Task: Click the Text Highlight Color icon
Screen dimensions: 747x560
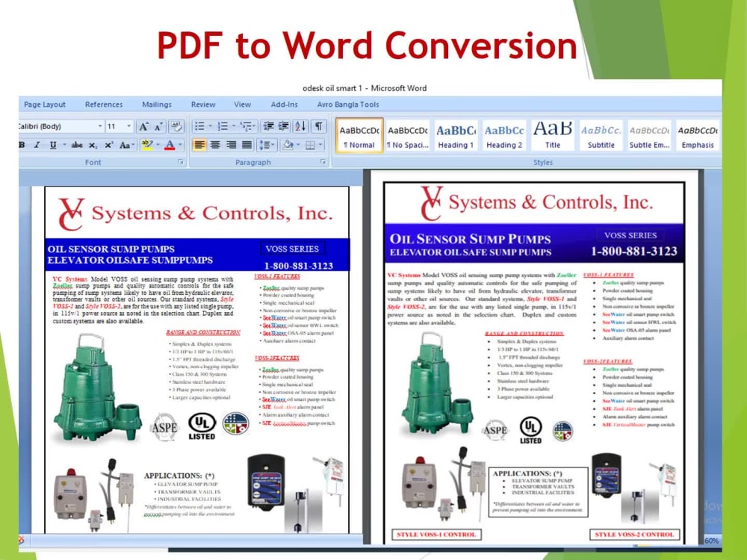Action: click(x=146, y=145)
